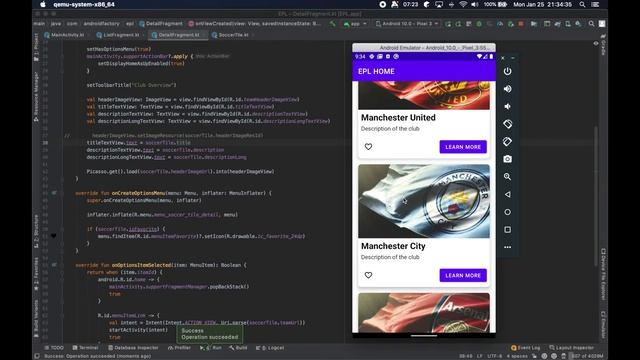Click the emulator volume down icon
The image size is (640, 360).
click(507, 107)
